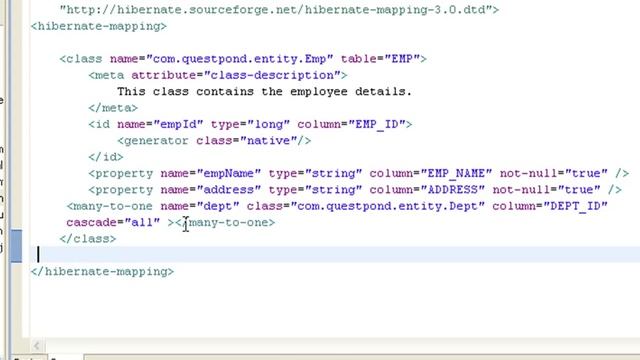Image resolution: width=640 pixels, height=360 pixels.
Task: Click the property name="empName" attribute
Action: pos(210,173)
